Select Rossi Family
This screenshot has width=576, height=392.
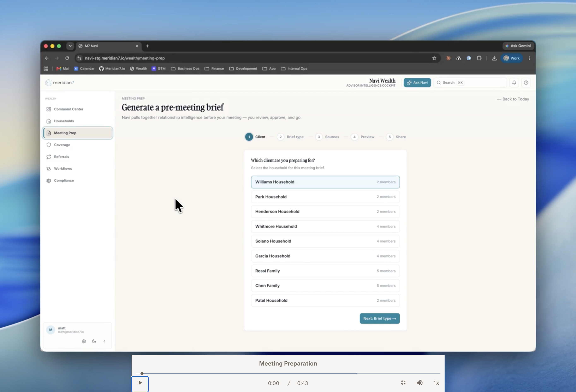pos(325,271)
